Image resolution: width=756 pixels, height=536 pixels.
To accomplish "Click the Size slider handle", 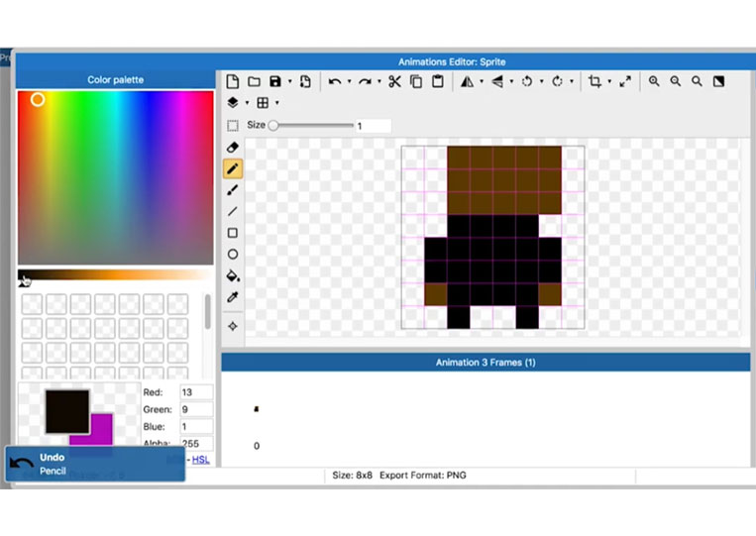I will [273, 125].
